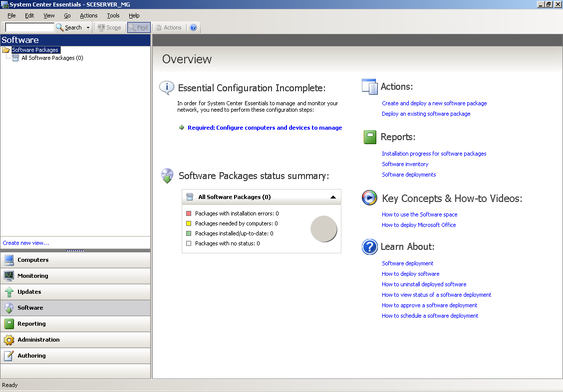Open the File menu
The image size is (563, 392).
11,15
